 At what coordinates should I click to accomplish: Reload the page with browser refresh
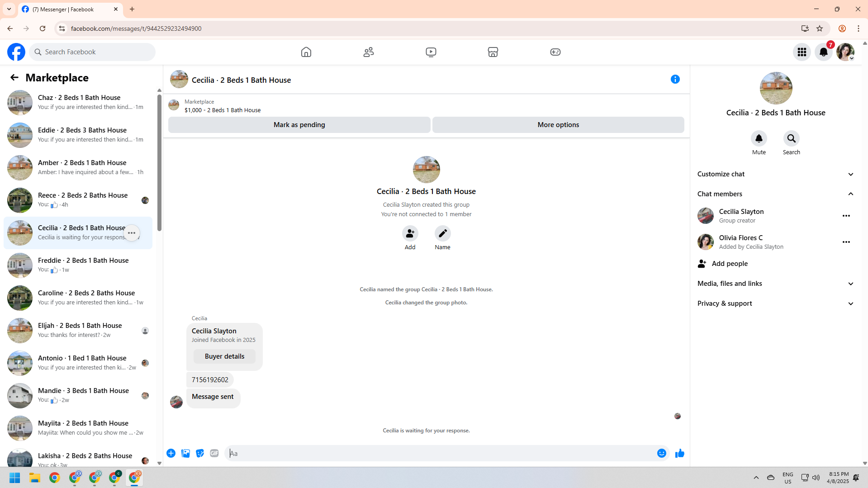point(43,28)
